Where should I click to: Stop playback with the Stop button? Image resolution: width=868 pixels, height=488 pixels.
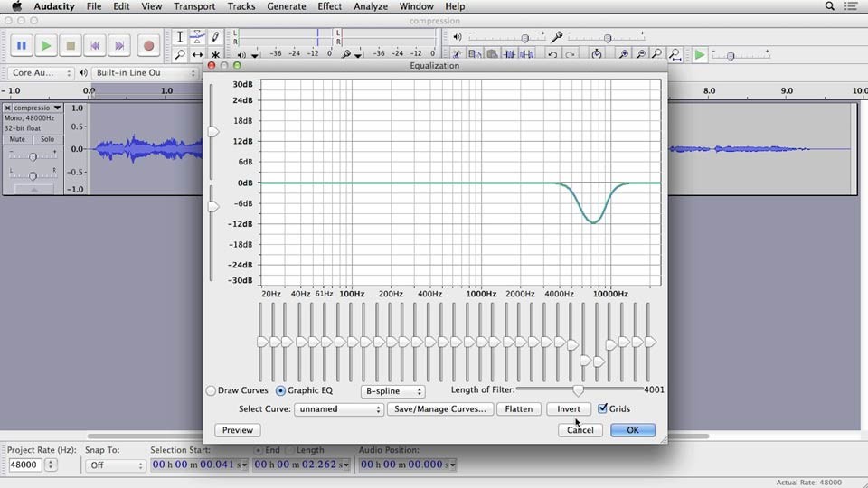(x=71, y=46)
